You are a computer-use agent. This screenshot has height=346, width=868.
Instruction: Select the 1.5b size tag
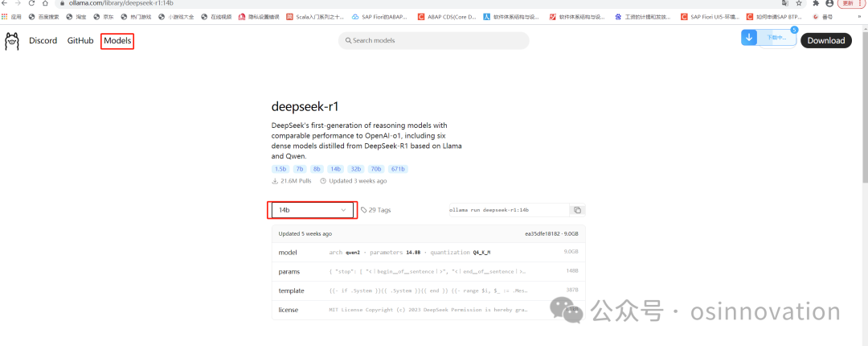pyautogui.click(x=280, y=169)
